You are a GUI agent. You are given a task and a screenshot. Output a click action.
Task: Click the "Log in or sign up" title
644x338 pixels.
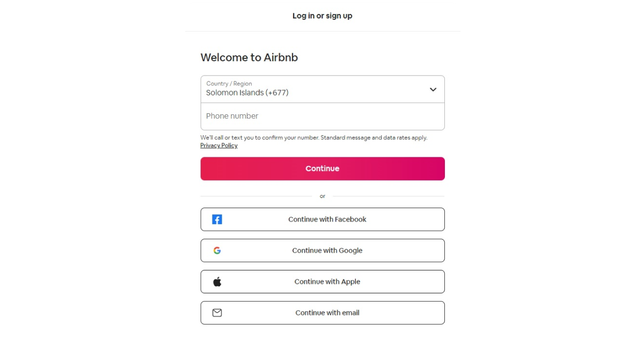[322, 16]
